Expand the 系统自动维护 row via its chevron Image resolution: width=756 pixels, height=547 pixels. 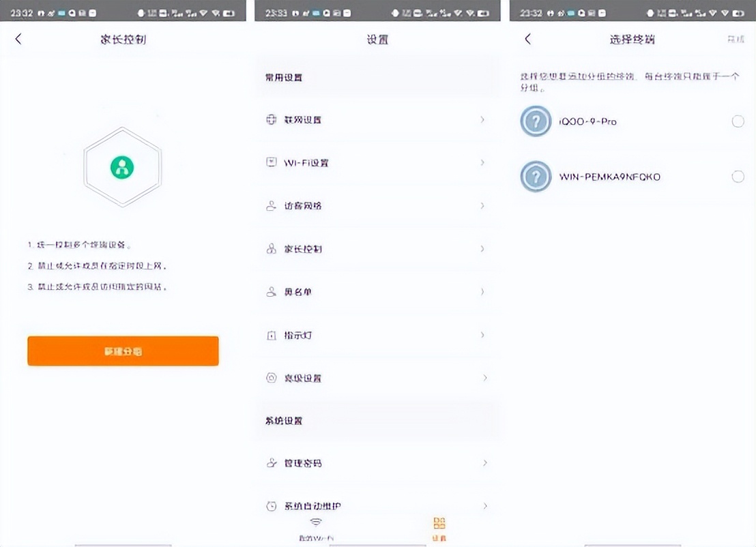coord(484,506)
